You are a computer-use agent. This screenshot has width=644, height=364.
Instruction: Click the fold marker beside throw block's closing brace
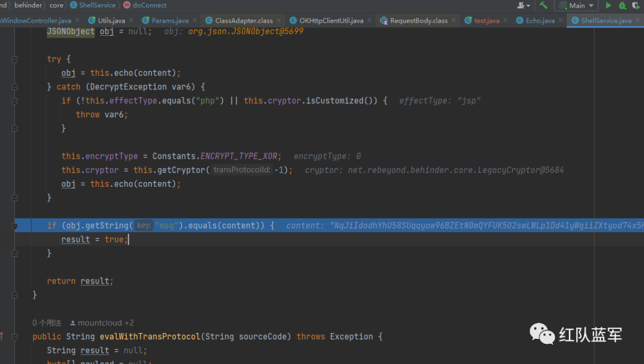tap(14, 128)
